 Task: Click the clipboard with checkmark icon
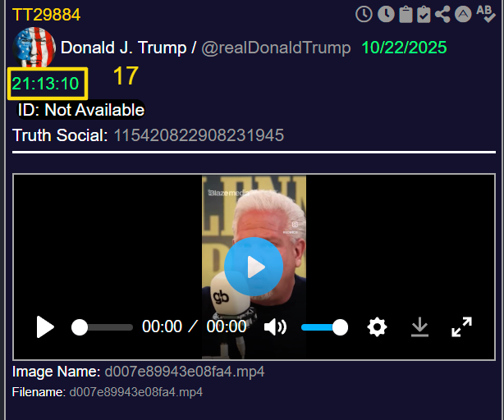click(x=424, y=14)
